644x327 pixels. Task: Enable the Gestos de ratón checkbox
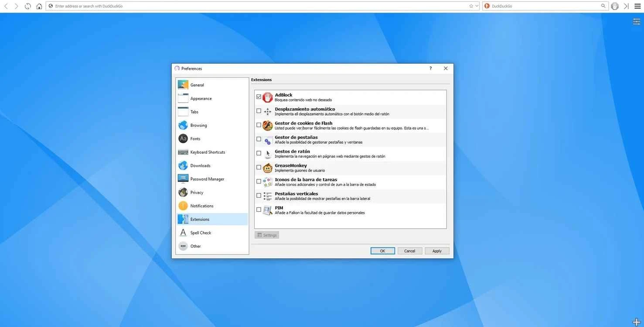pos(259,153)
